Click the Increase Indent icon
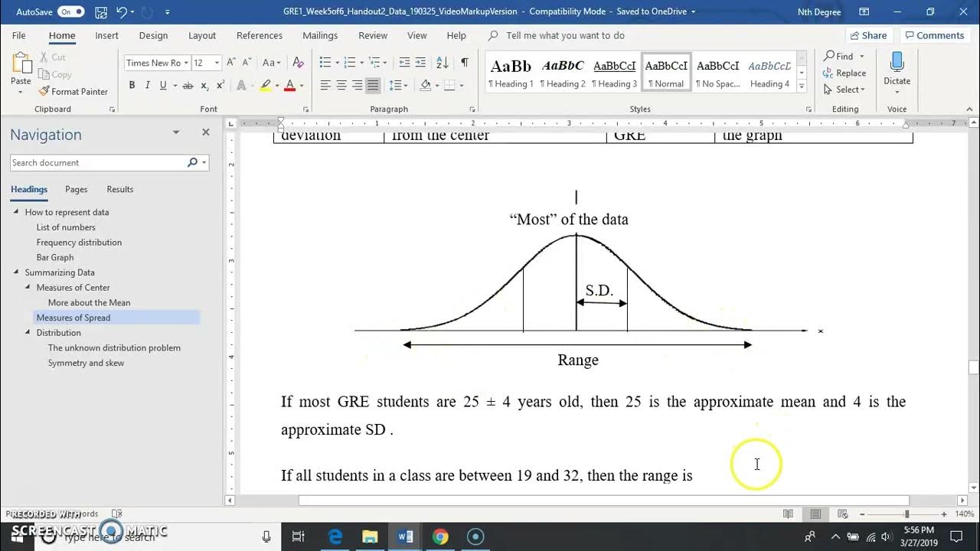 pyautogui.click(x=422, y=63)
